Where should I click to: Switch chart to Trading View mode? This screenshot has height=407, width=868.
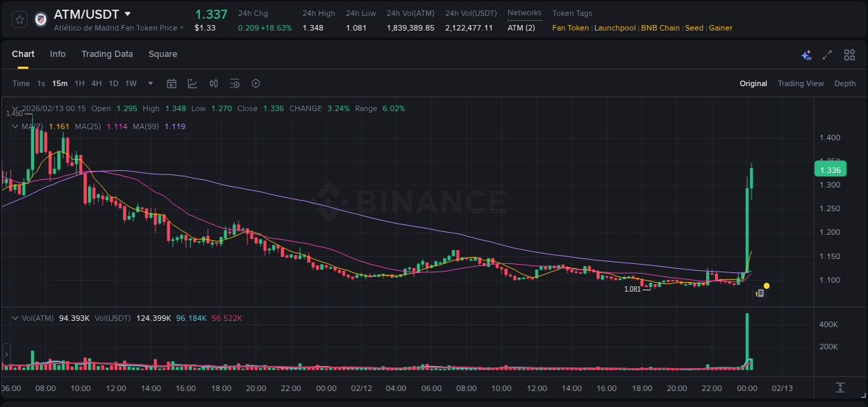(x=801, y=83)
